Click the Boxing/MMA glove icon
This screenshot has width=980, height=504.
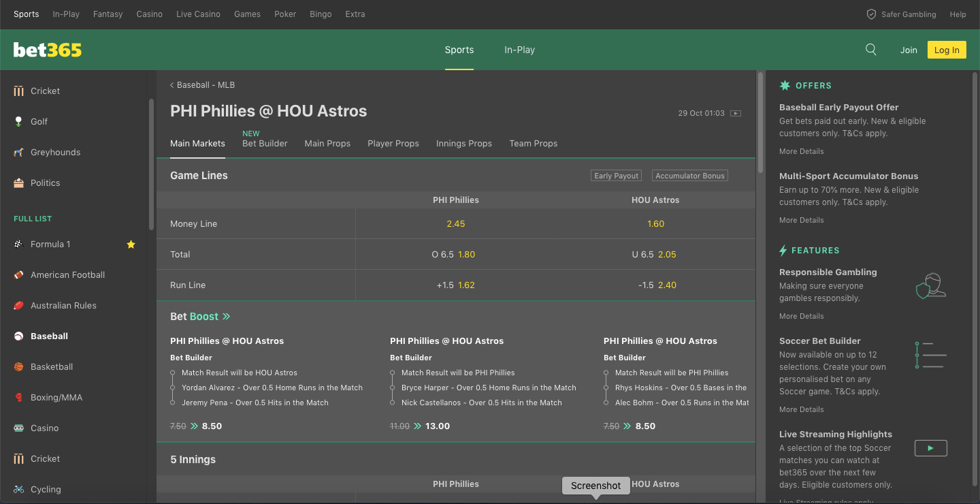[18, 397]
